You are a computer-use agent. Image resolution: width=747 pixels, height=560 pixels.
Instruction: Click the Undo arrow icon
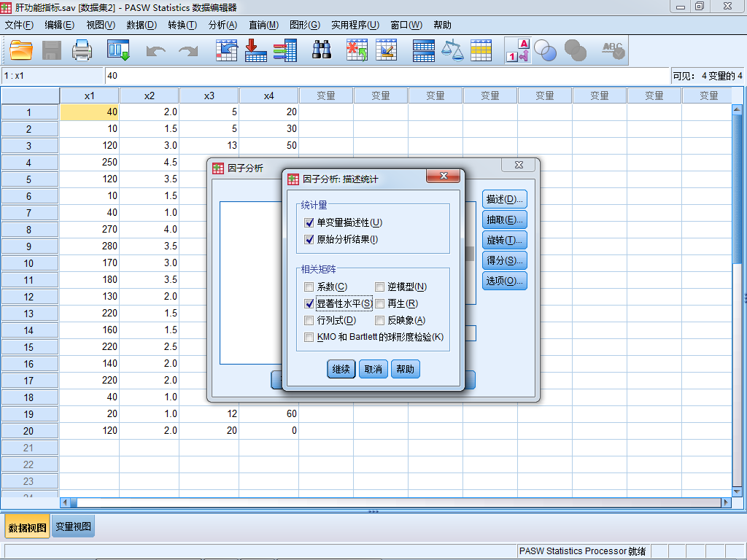pos(156,51)
